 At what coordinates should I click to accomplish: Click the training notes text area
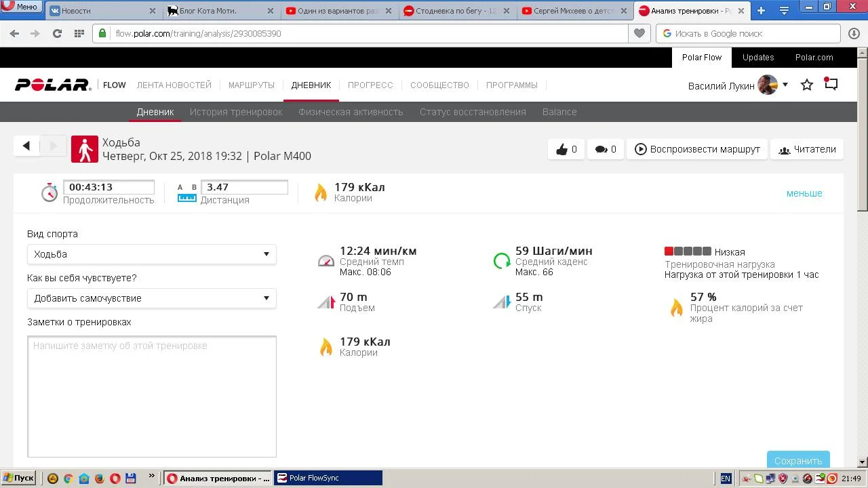tap(151, 396)
